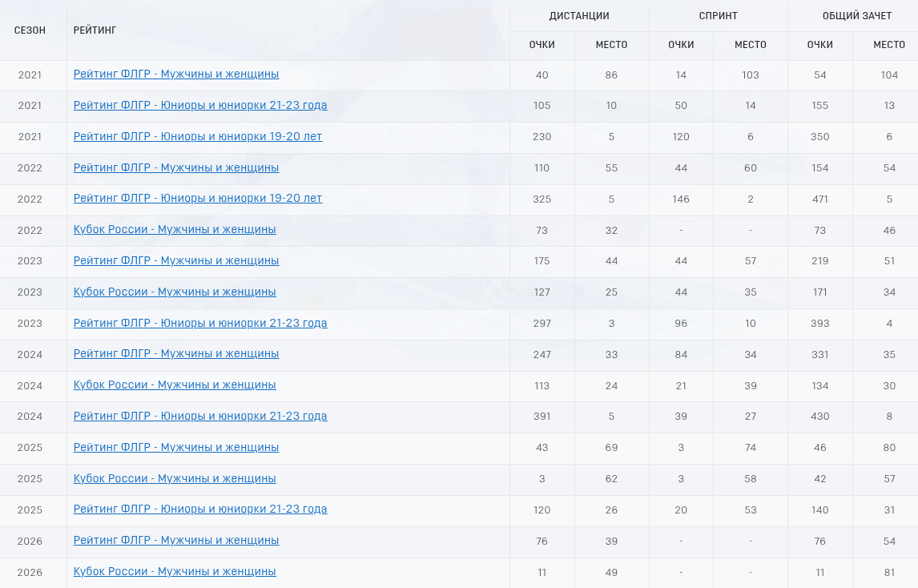
Task: Select distance points value 230
Action: (x=542, y=137)
